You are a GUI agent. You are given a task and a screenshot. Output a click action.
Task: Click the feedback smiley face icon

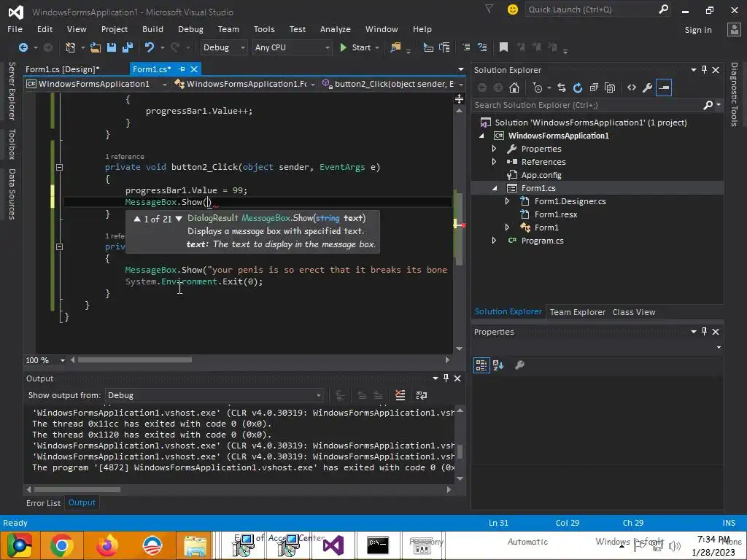[x=513, y=9]
